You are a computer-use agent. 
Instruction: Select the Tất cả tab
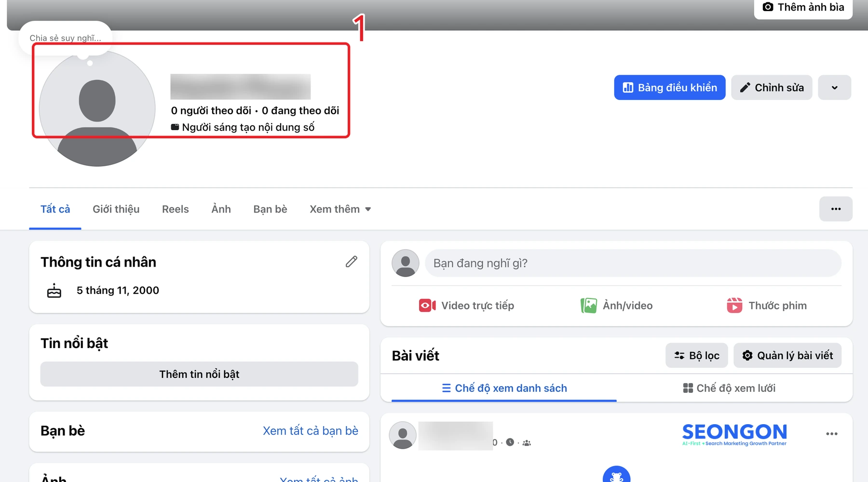pos(55,209)
